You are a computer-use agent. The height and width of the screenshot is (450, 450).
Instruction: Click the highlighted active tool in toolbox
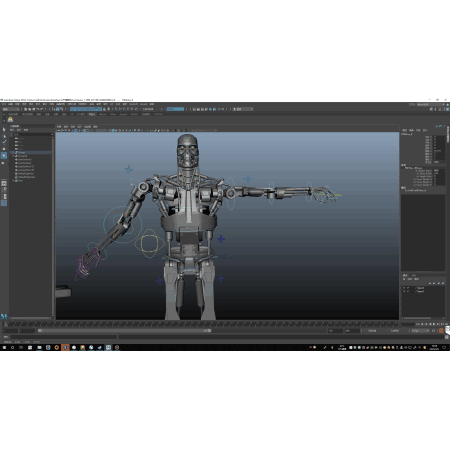pyautogui.click(x=4, y=155)
